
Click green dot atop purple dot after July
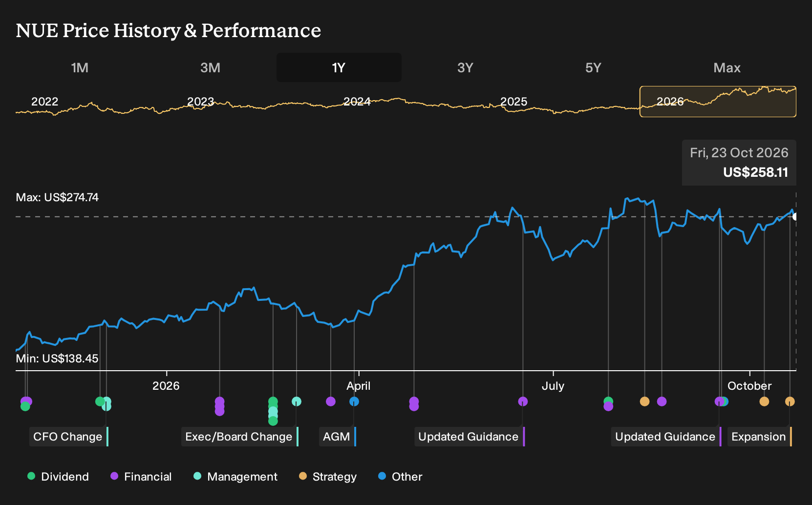(608, 401)
